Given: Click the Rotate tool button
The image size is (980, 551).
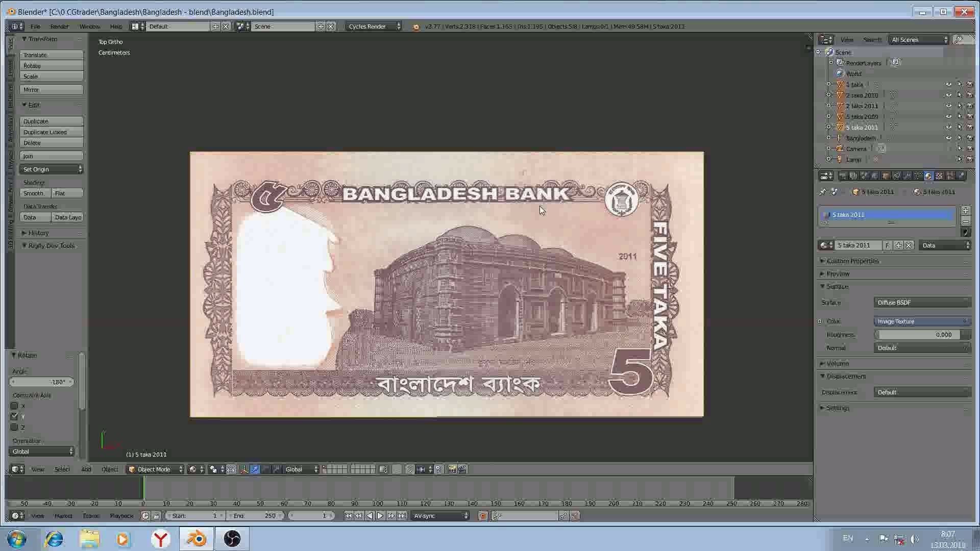Looking at the screenshot, I should tap(51, 65).
